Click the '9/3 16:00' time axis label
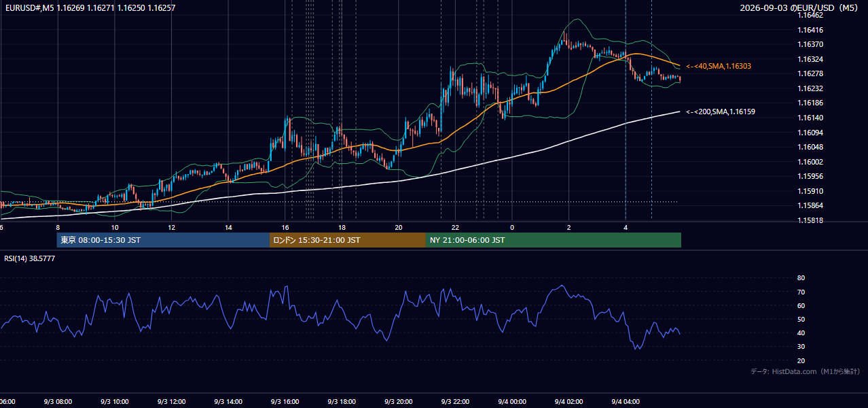868x408 pixels. coord(285,401)
